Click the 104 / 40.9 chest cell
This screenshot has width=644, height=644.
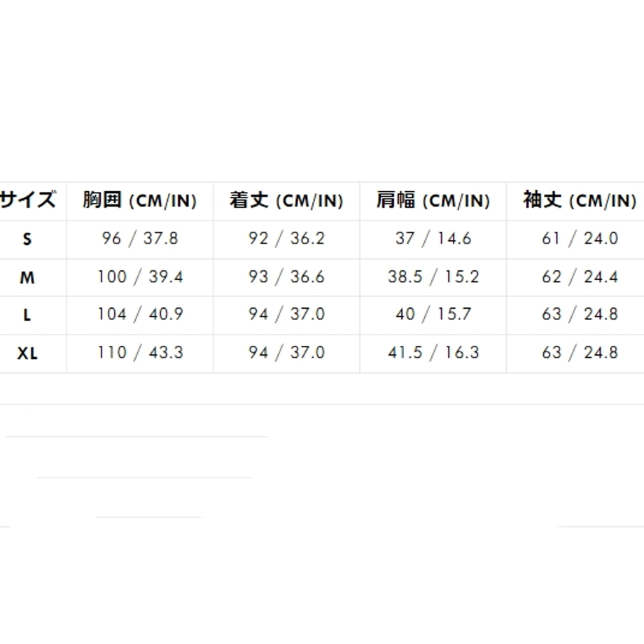click(x=140, y=314)
